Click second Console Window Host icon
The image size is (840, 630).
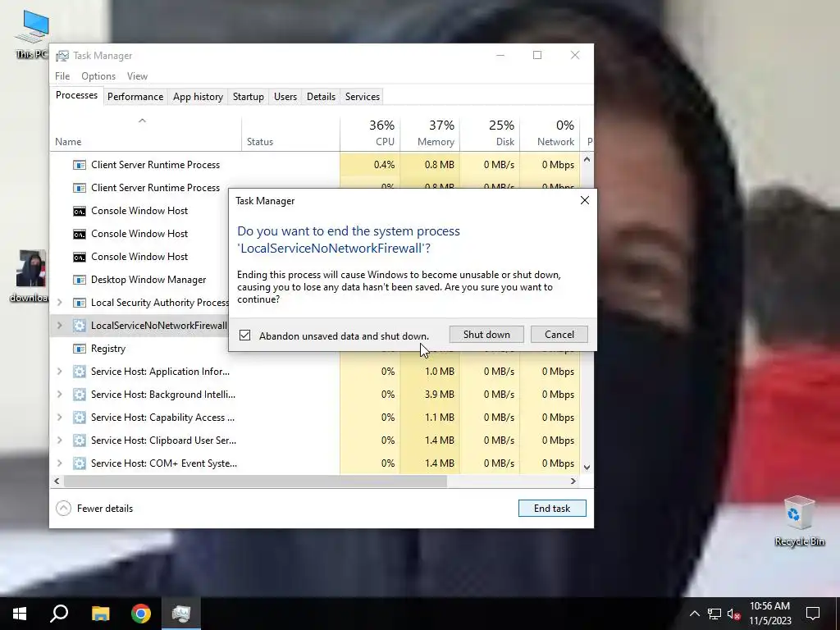80,234
